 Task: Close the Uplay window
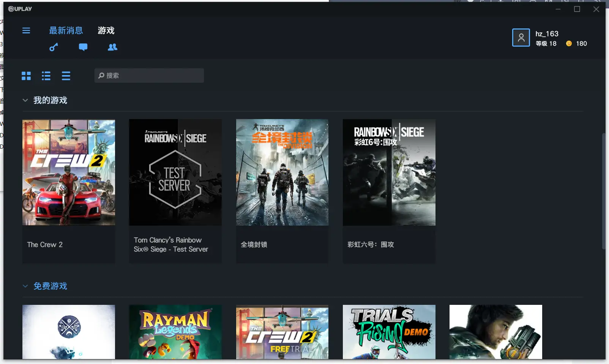coord(596,9)
